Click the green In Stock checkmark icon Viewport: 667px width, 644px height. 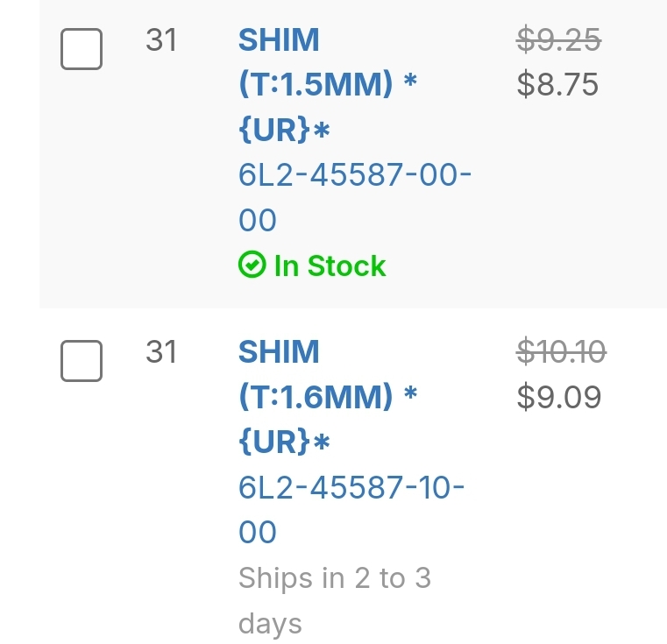[x=252, y=265]
